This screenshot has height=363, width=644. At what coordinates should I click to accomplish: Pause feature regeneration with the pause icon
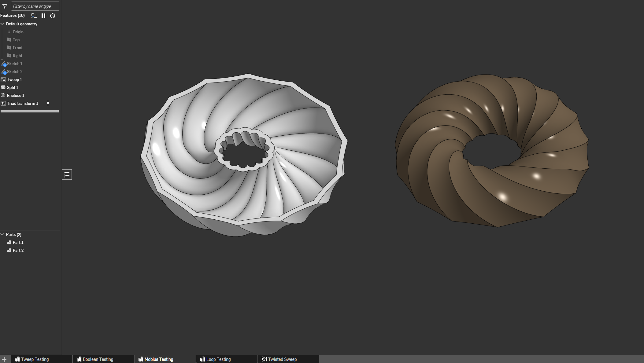click(x=43, y=16)
